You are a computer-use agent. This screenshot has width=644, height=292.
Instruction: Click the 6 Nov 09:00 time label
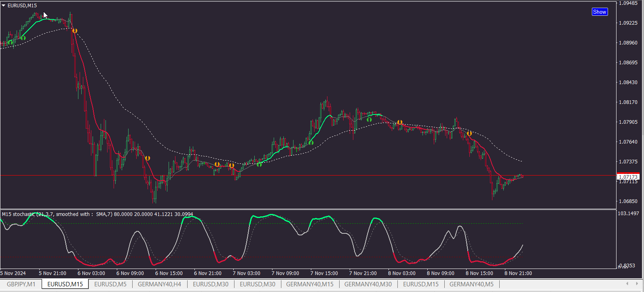pyautogui.click(x=130, y=273)
